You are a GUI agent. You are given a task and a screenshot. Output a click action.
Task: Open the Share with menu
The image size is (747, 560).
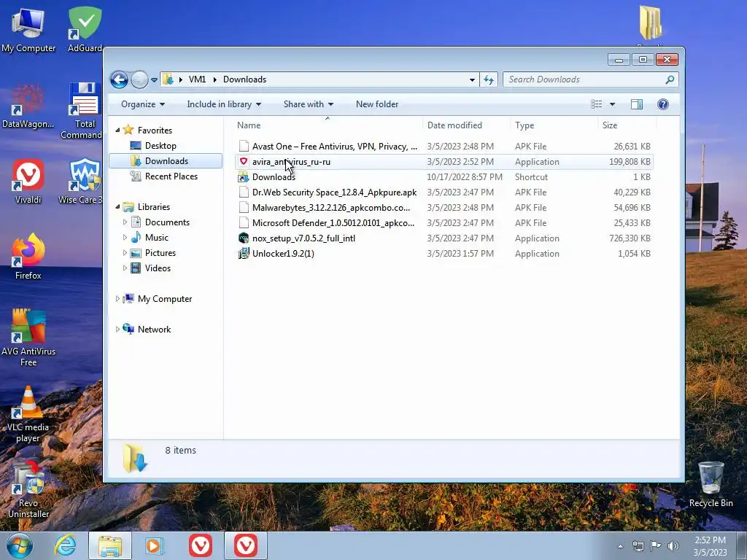point(309,104)
